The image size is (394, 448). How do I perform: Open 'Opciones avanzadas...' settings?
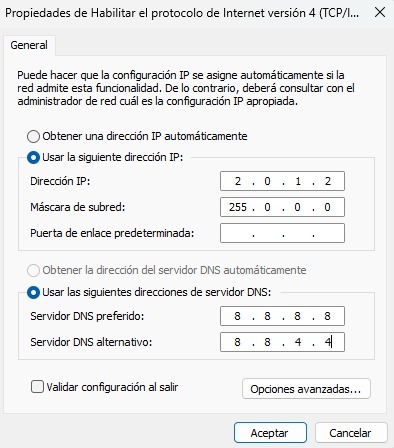(306, 389)
